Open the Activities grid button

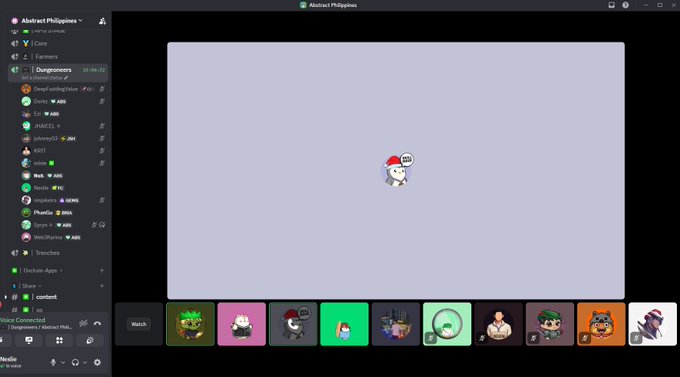59,341
